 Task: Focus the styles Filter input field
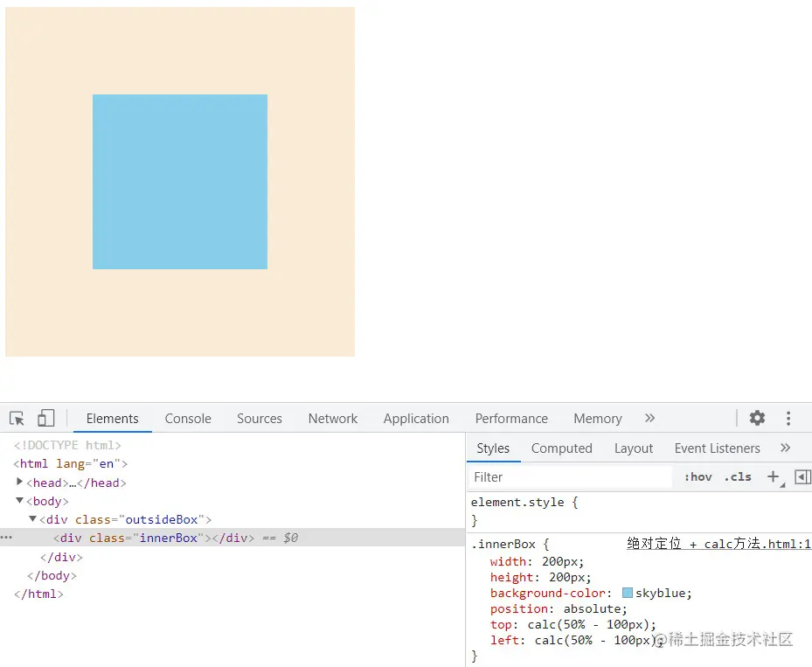[571, 477]
